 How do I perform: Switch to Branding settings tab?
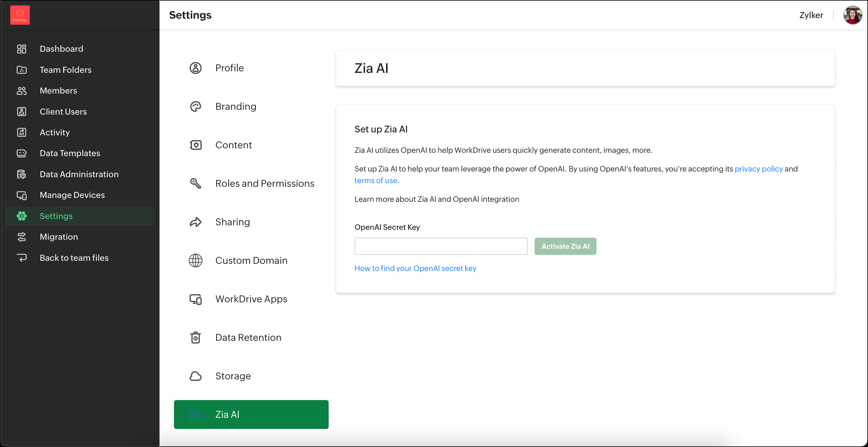(x=251, y=106)
